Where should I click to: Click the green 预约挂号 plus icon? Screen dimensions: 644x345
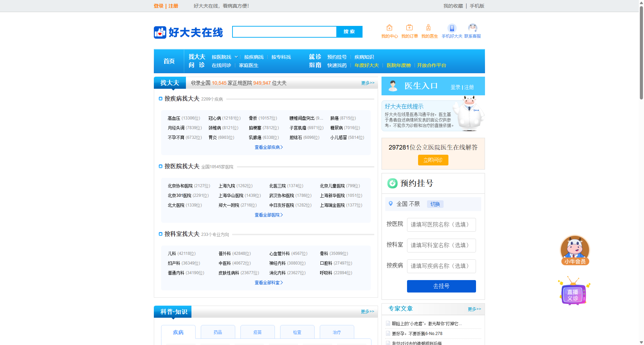click(393, 183)
